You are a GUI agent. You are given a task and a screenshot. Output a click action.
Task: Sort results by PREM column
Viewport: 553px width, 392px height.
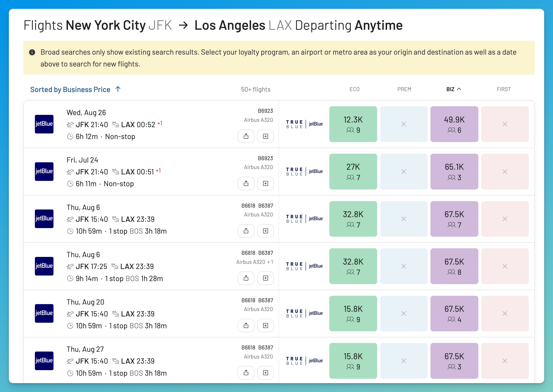point(404,89)
